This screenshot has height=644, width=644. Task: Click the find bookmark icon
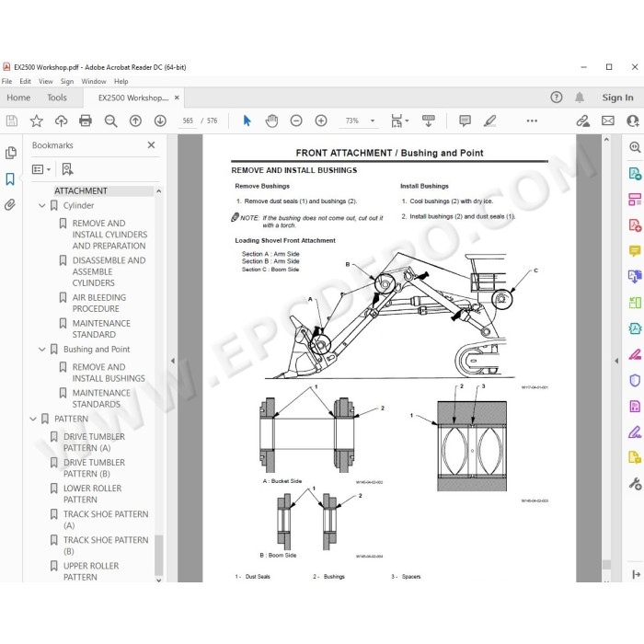click(x=67, y=169)
